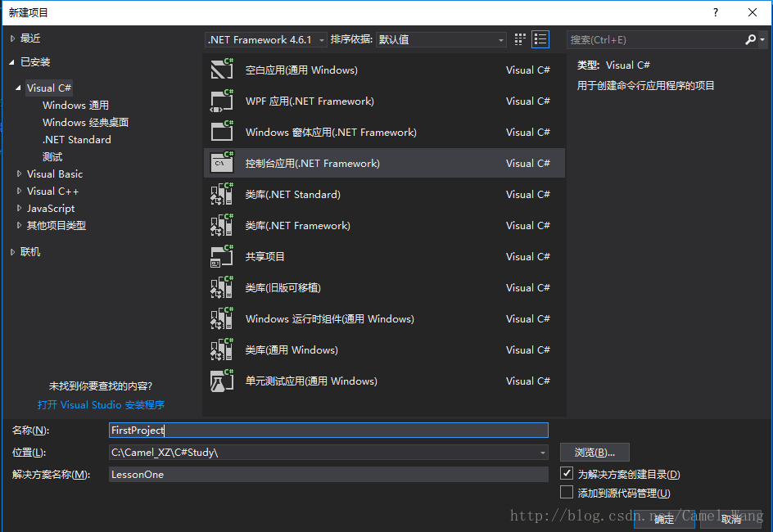Screen dimensions: 773x532
Task: Click into the 名称 FirstProject field
Action: tap(328, 430)
